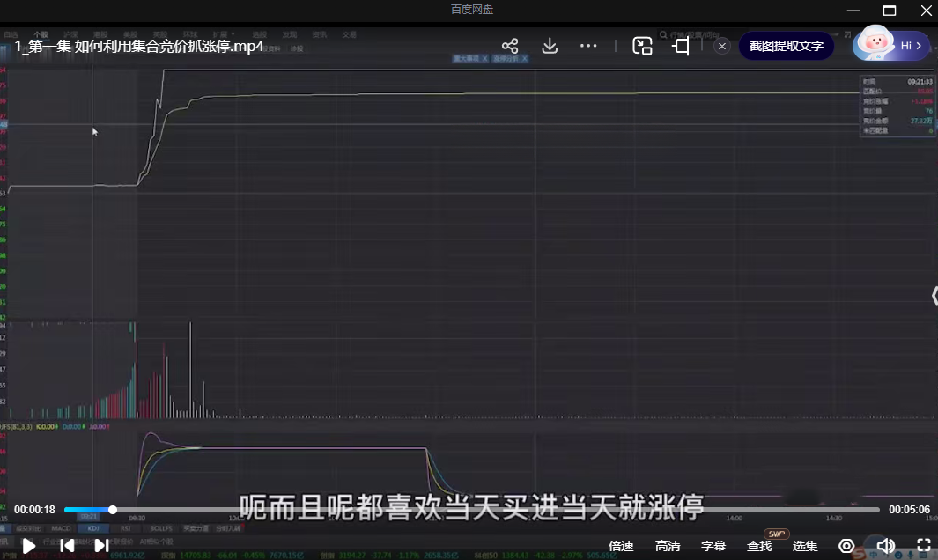Image resolution: width=938 pixels, height=560 pixels.
Task: Mute the video volume
Action: pos(885,546)
